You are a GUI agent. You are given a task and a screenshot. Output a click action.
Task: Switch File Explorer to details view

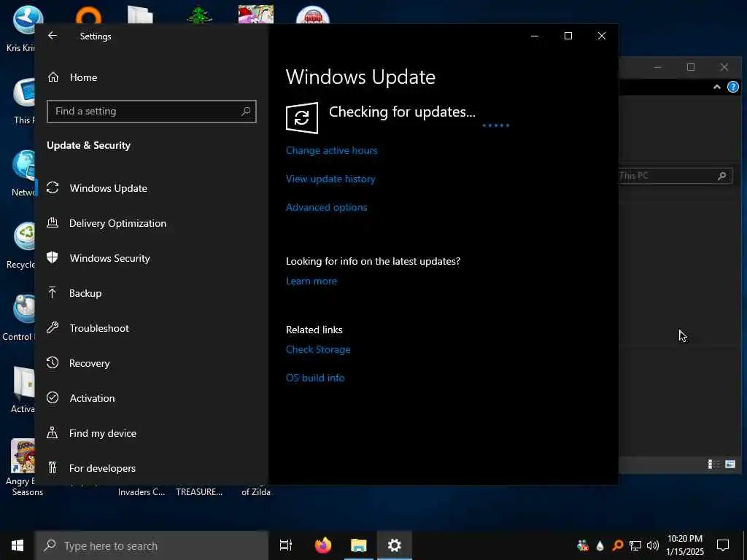tap(713, 464)
